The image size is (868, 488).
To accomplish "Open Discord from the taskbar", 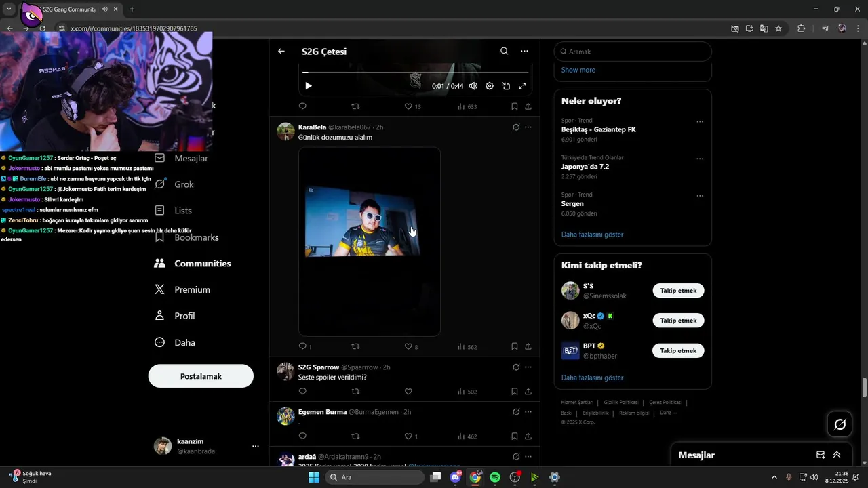I will 456,477.
